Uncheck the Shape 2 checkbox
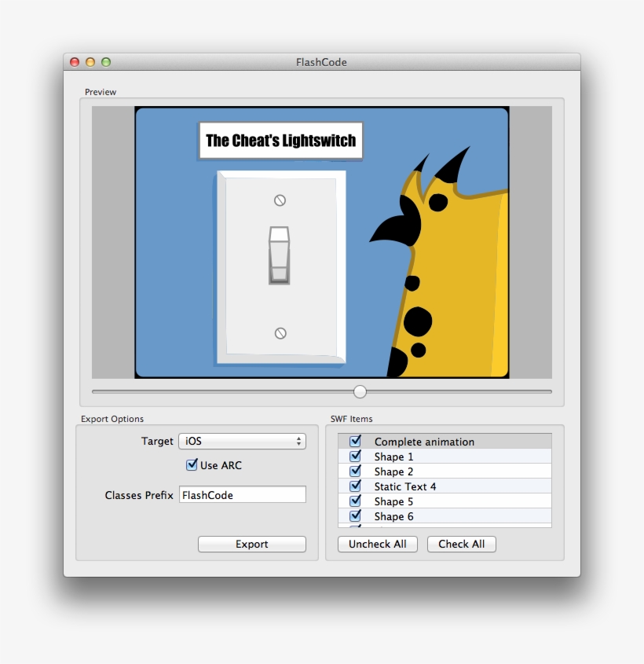 [356, 471]
